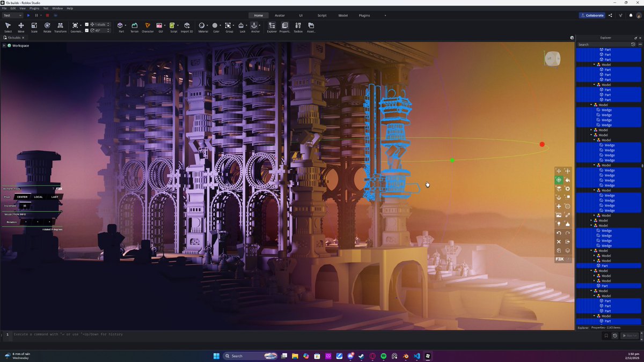Select the F3X Lighting tool
This screenshot has height=362, width=644.
pyautogui.click(x=559, y=224)
